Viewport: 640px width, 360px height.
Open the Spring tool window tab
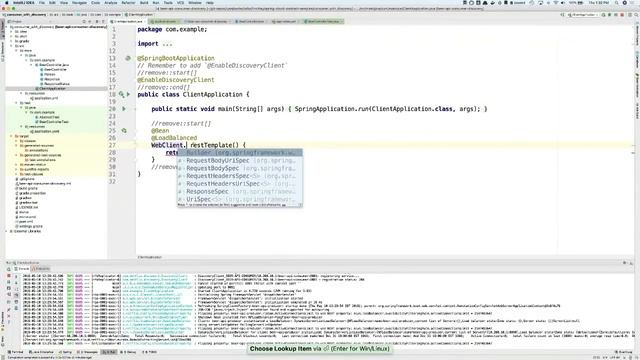point(66,352)
